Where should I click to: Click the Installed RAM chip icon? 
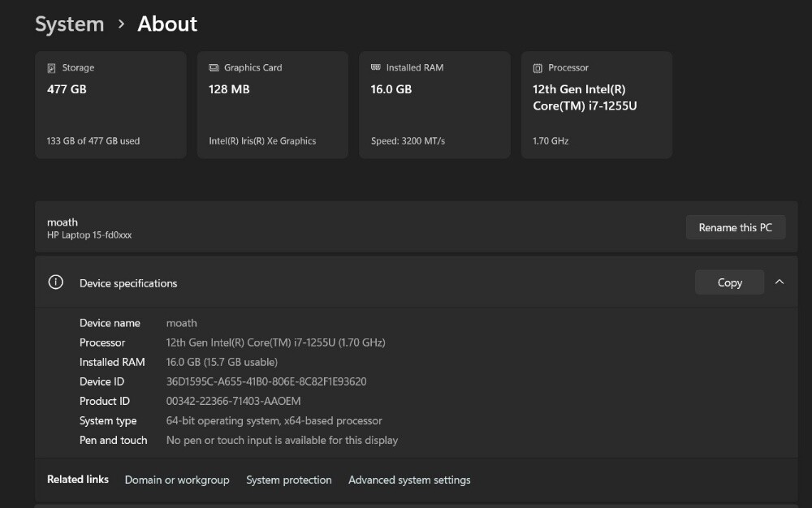[375, 67]
